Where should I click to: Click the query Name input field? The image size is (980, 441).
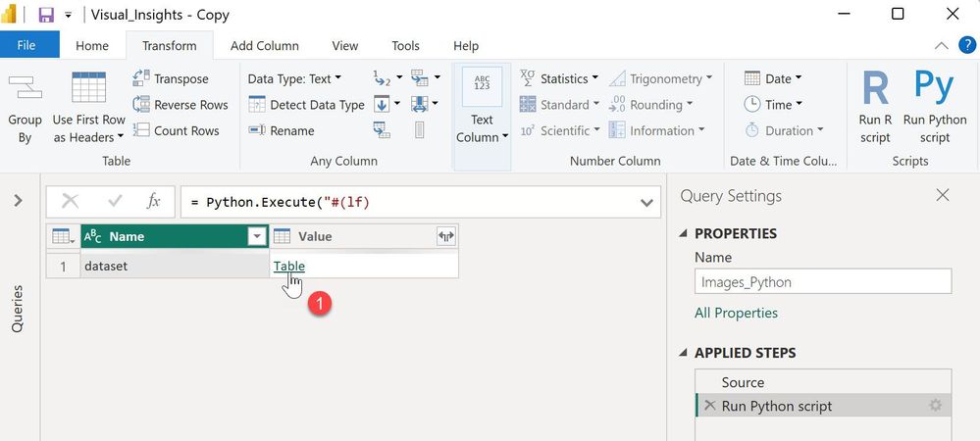pyautogui.click(x=822, y=282)
